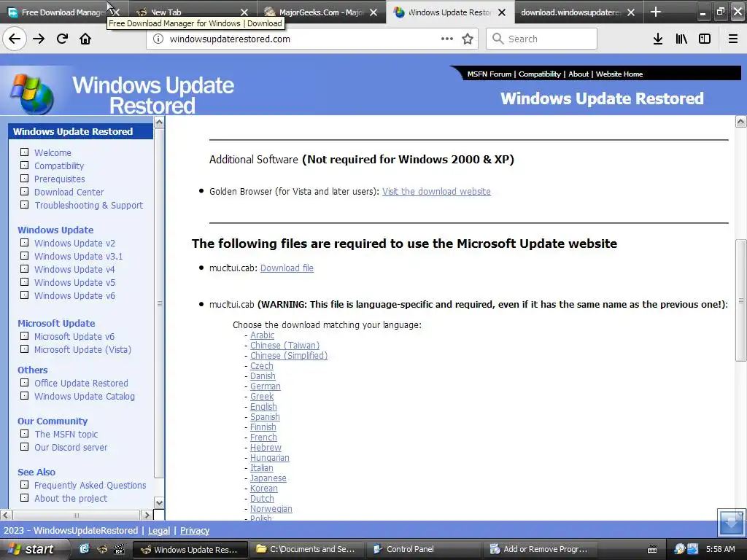Open Frequently Asked Questions sidebar entry

90,486
